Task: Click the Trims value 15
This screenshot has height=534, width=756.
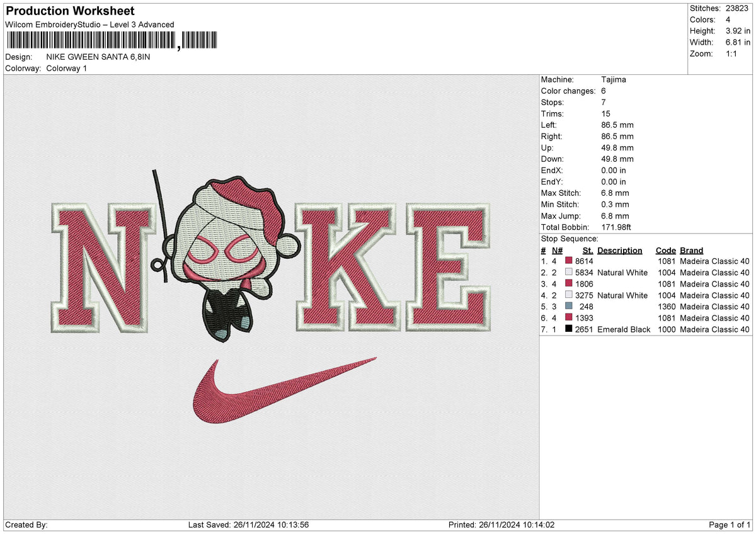Action: click(607, 114)
